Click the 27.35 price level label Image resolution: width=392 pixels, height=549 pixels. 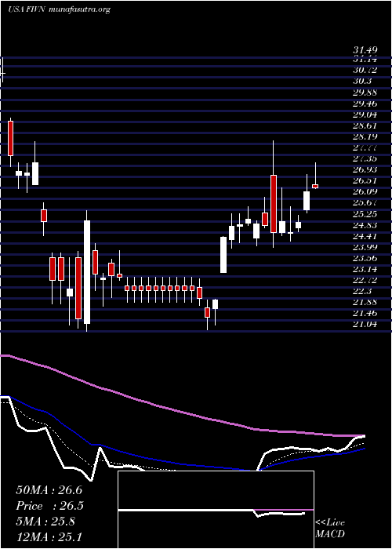click(x=365, y=159)
